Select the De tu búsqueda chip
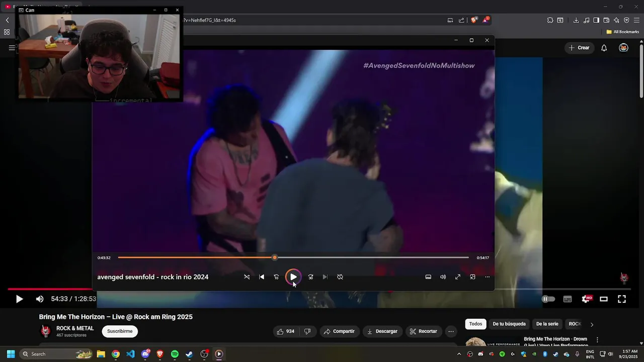Image resolution: width=644 pixels, height=362 pixels. 509,324
